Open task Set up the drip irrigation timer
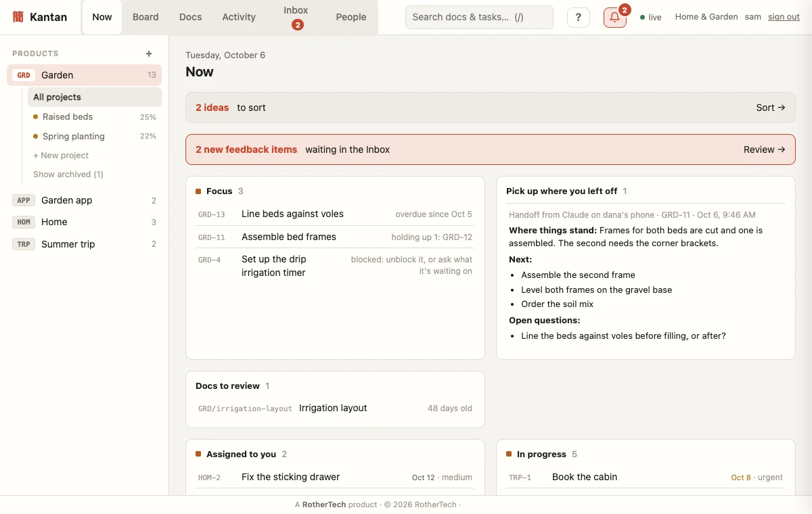The height and width of the screenshot is (514, 812). [x=273, y=266]
